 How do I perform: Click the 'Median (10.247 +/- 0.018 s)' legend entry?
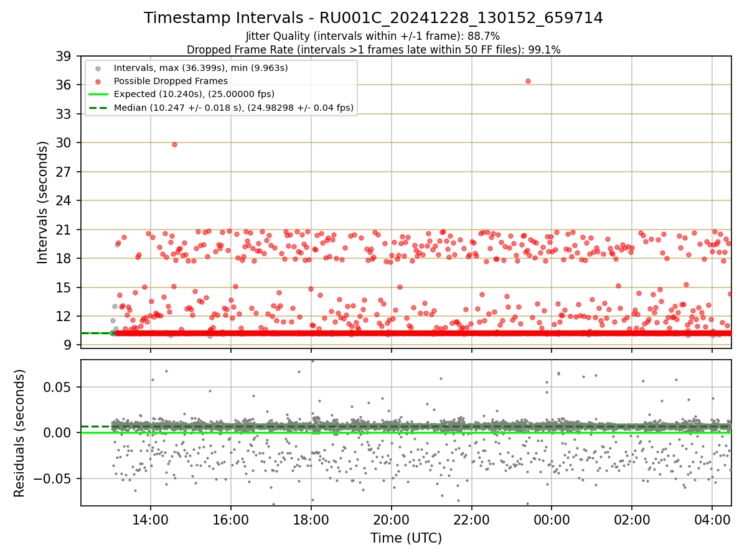tap(233, 108)
